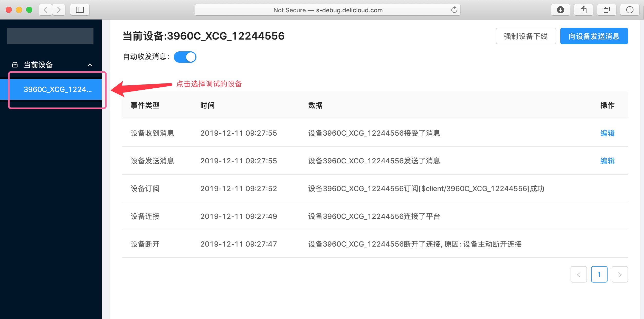Show the tab overview icon
644x319 pixels.
(607, 10)
